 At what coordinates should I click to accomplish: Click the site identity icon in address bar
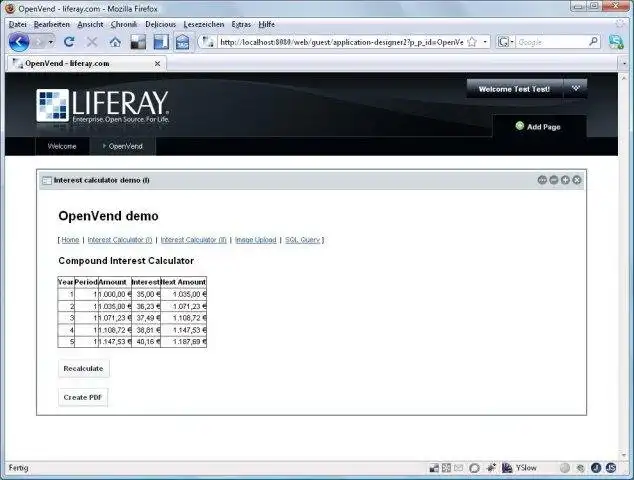click(x=208, y=42)
